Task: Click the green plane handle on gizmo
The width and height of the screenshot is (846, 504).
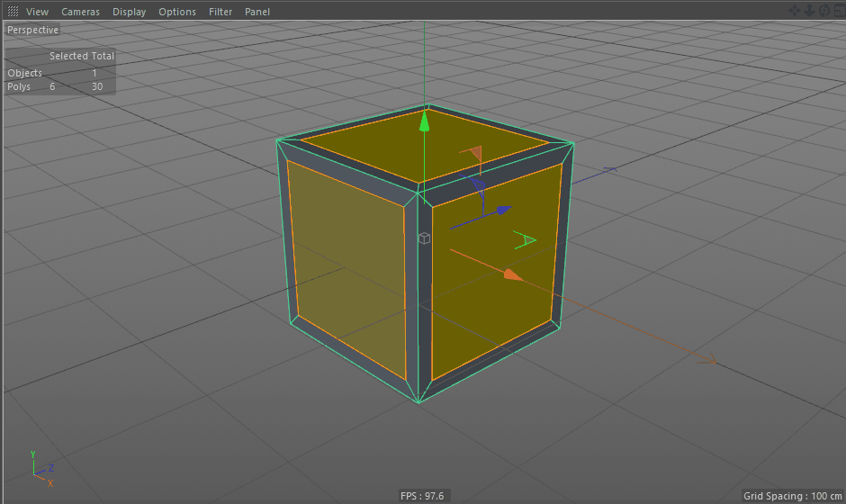Action: point(524,240)
